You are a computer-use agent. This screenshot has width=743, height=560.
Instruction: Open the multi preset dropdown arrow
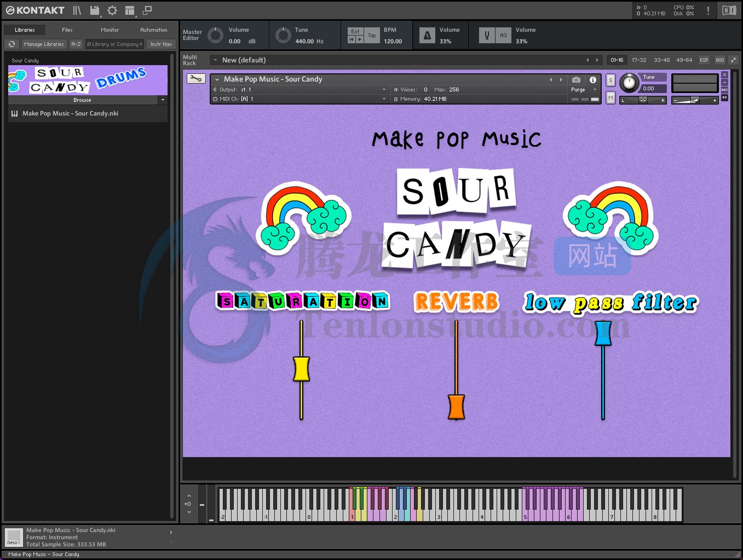tap(215, 60)
